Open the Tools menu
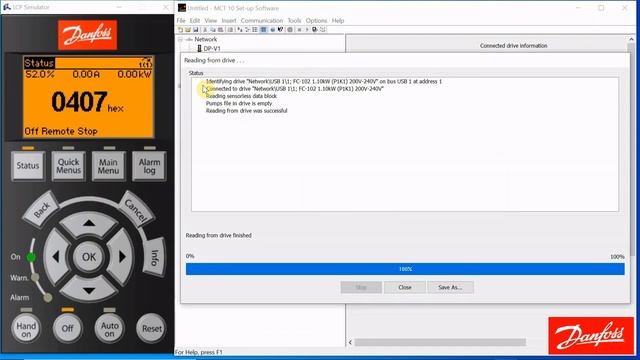The height and width of the screenshot is (360, 640). click(x=294, y=20)
